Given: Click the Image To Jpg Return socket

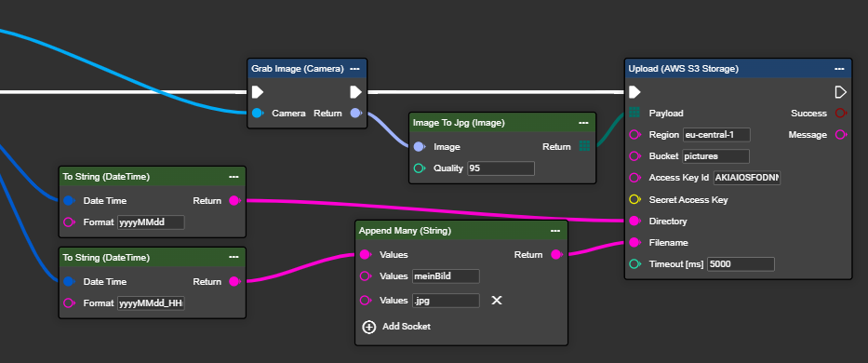Looking at the screenshot, I should [x=584, y=146].
